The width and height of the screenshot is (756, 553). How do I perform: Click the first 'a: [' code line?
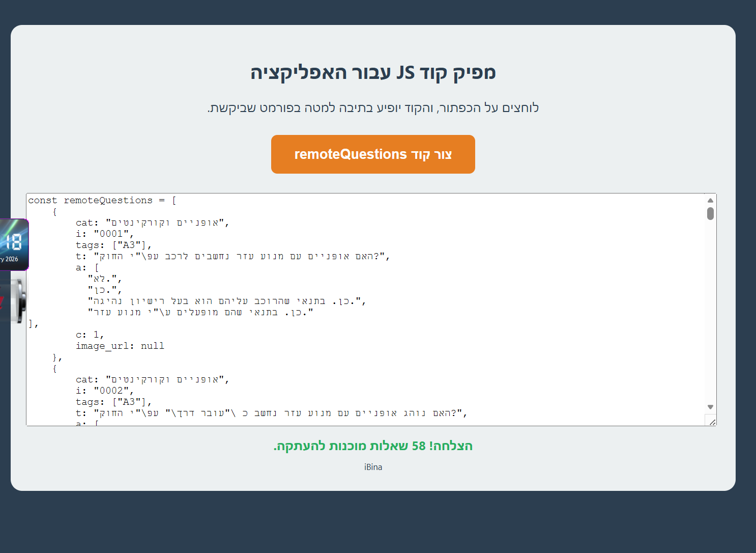click(x=87, y=268)
